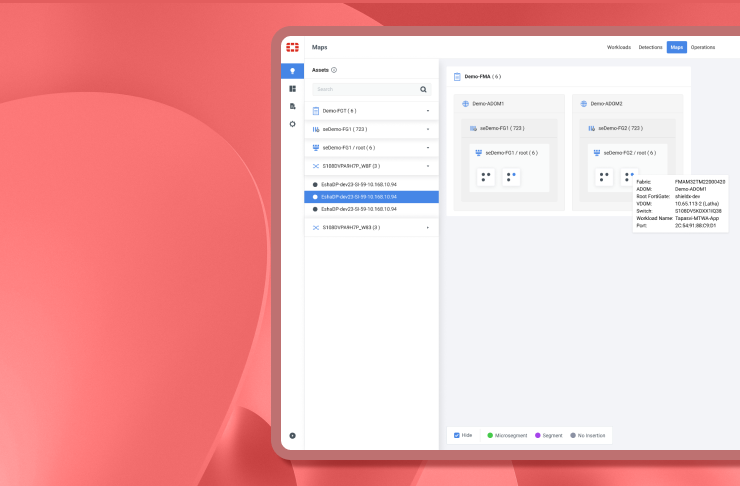Click the switch icon for S108DVPA9H7P_W8F
Screen dimensions: 740x486
point(316,166)
